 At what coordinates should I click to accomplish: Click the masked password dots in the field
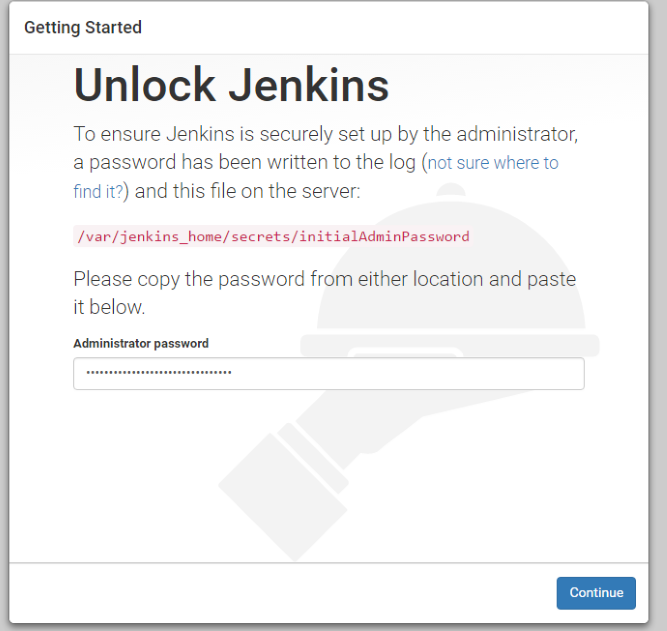159,373
